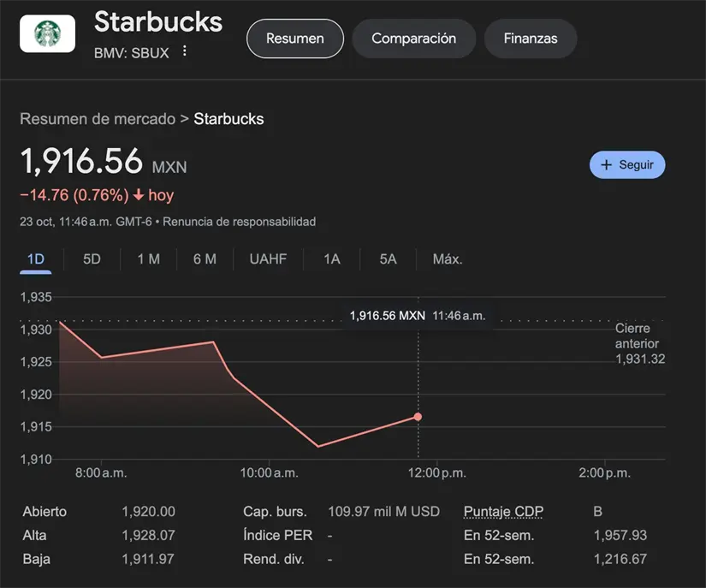706x588 pixels.
Task: Click the chart data point at 11:46 a.m.
Action: [x=418, y=417]
